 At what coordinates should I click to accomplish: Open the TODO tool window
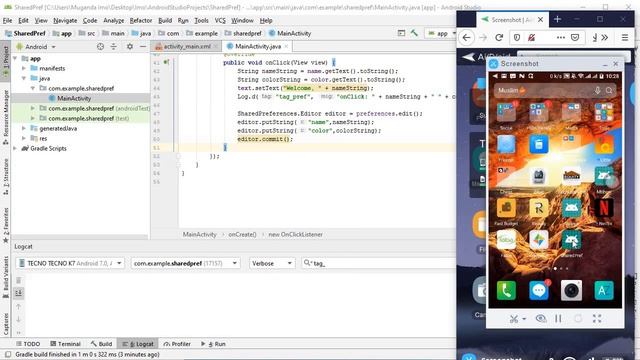(28, 344)
